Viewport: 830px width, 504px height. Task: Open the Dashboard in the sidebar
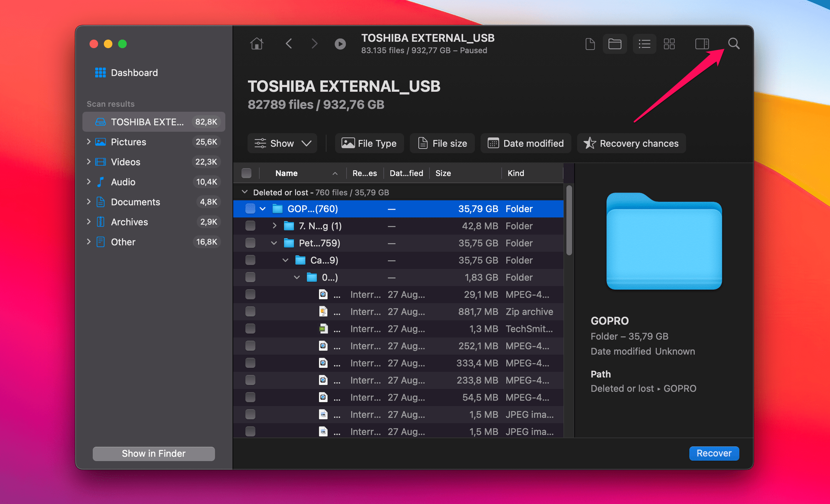point(127,73)
